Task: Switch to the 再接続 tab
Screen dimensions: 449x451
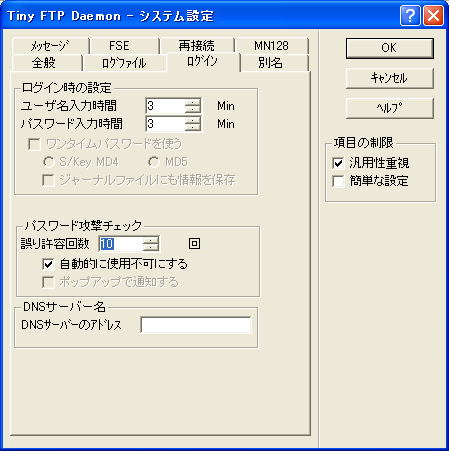Action: pos(197,46)
